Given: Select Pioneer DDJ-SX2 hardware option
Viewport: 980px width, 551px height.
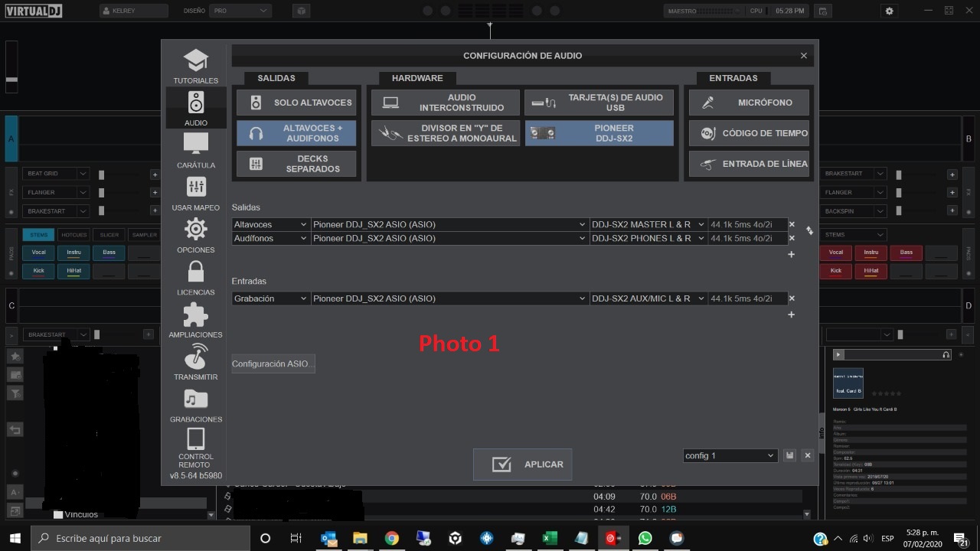Looking at the screenshot, I should [x=599, y=133].
